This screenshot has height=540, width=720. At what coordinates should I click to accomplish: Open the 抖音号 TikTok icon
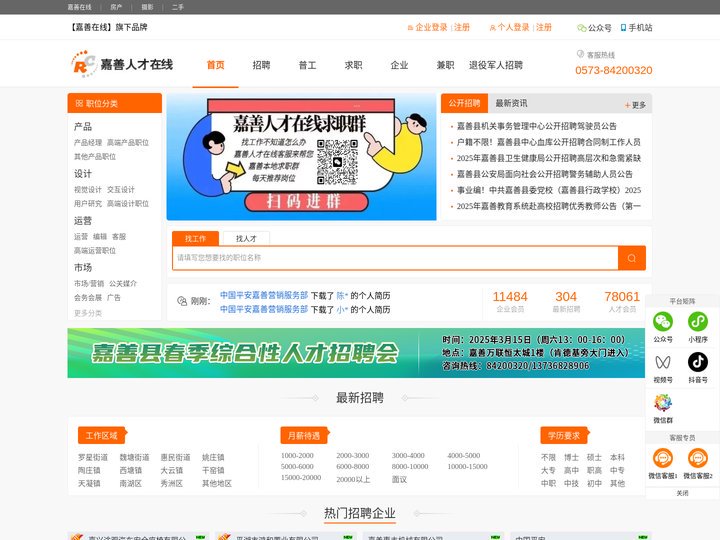click(698, 362)
